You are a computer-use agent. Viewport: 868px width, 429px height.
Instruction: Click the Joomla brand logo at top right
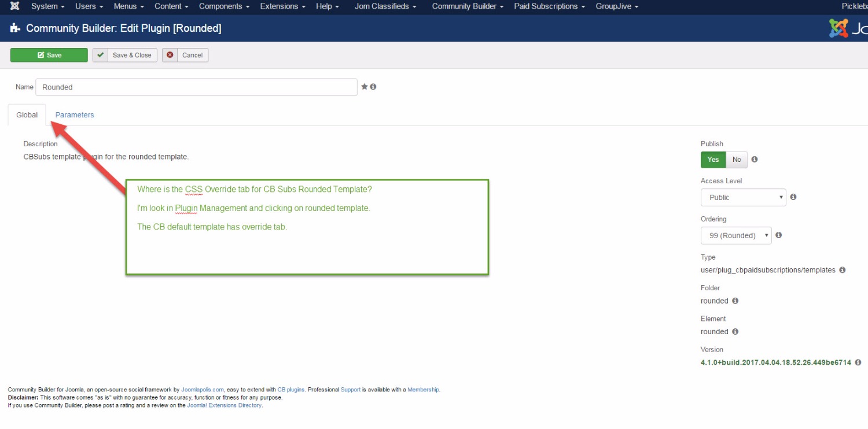click(x=848, y=28)
